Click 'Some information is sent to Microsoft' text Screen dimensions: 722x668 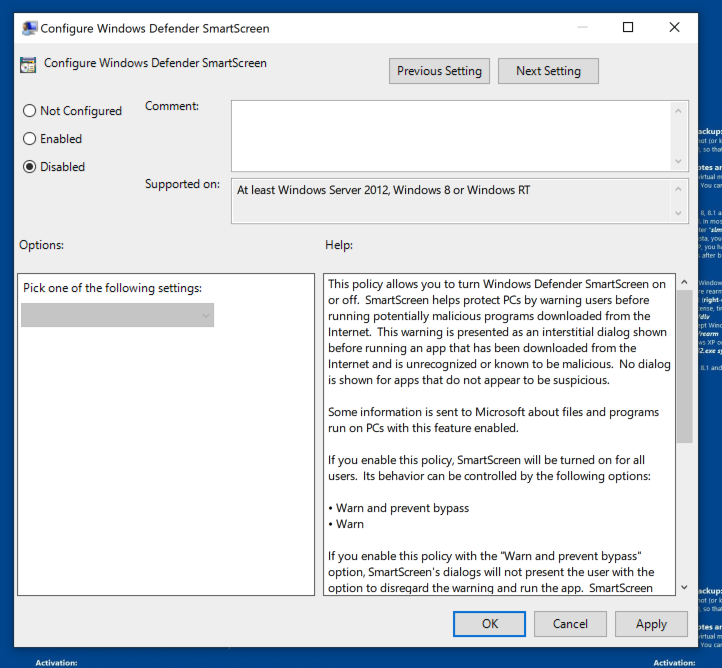(x=493, y=420)
